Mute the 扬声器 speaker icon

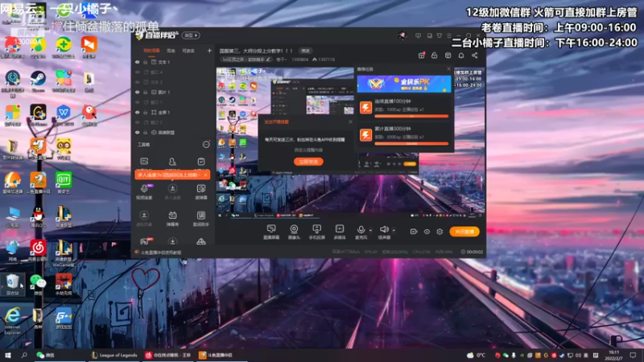point(384,229)
